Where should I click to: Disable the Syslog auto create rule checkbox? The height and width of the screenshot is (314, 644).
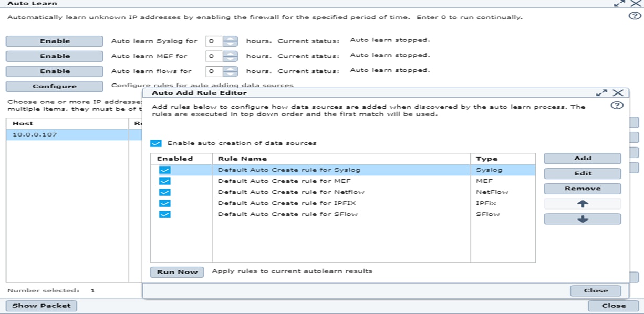pyautogui.click(x=165, y=170)
